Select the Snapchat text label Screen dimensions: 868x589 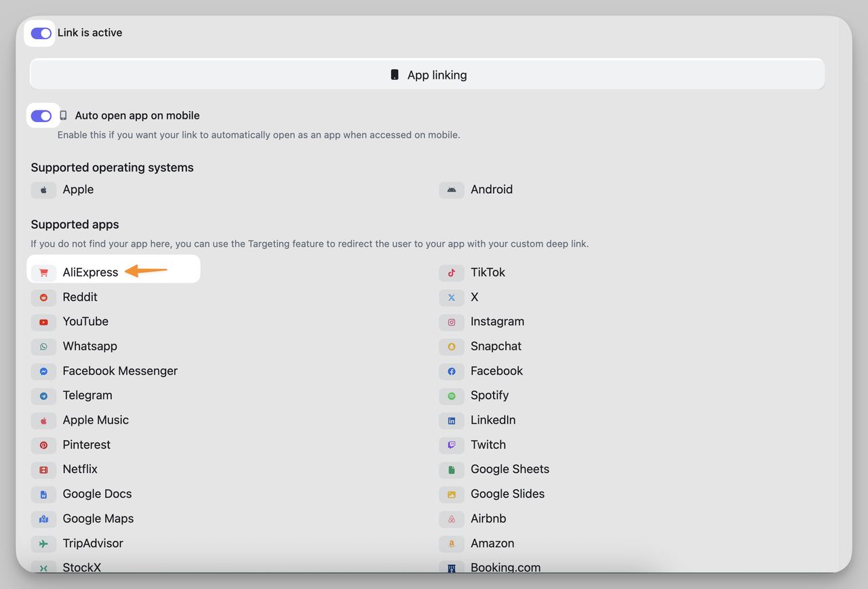496,346
